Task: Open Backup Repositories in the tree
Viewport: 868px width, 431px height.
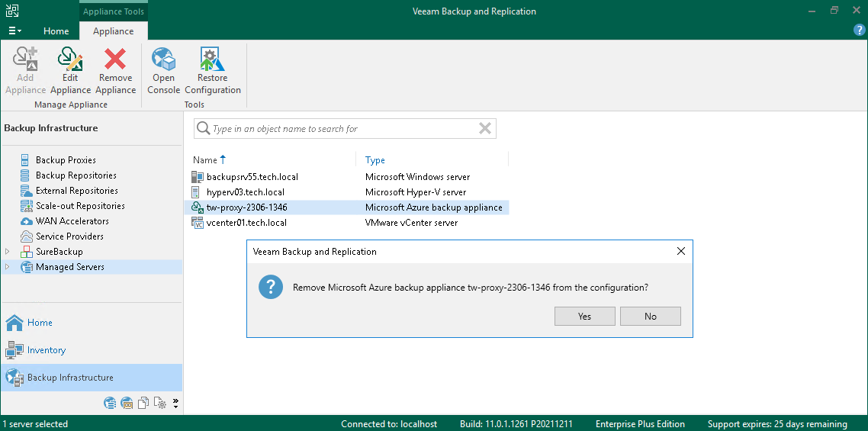Action: coord(76,175)
